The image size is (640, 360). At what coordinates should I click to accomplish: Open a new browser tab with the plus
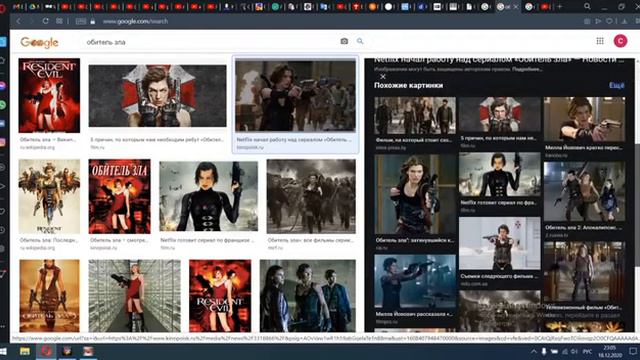click(x=560, y=7)
